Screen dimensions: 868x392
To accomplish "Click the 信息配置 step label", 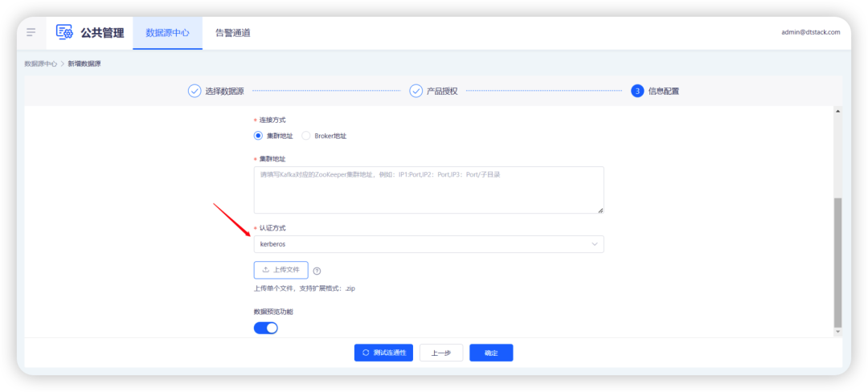I will [664, 92].
